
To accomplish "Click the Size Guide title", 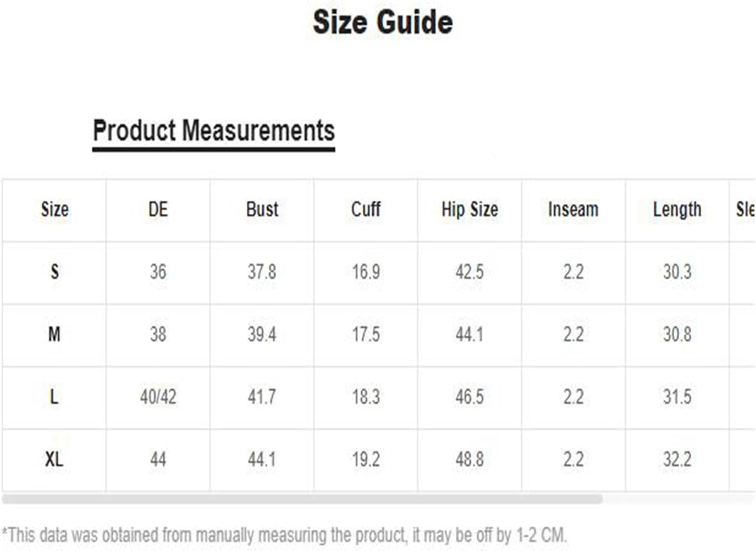I will (383, 22).
